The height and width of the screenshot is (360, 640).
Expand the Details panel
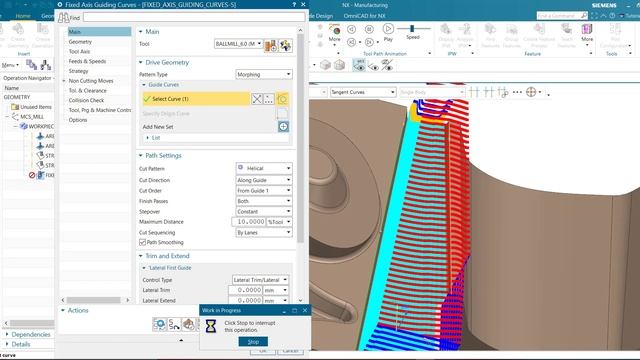(7, 344)
